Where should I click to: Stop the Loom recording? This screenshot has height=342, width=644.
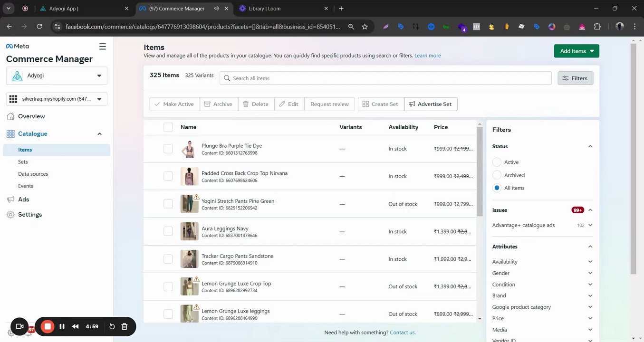[x=48, y=326]
